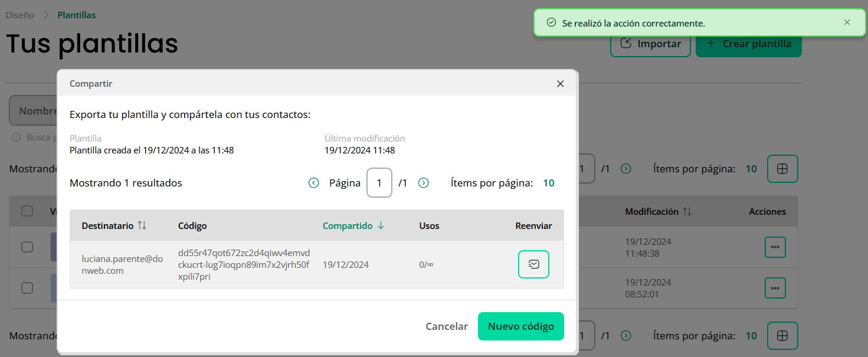Check the first template row checkbox
Viewport: 868px width, 357px height.
pyautogui.click(x=27, y=247)
